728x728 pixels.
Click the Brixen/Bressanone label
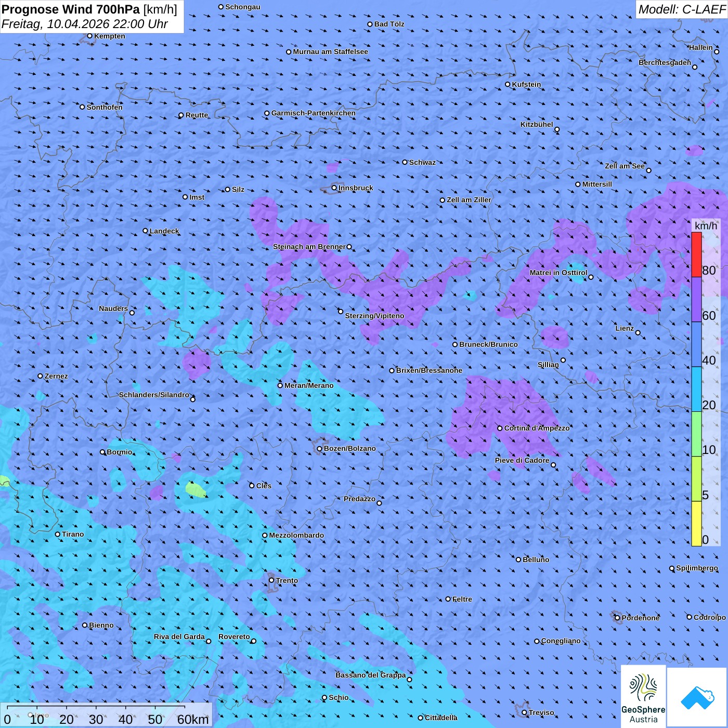(x=429, y=370)
